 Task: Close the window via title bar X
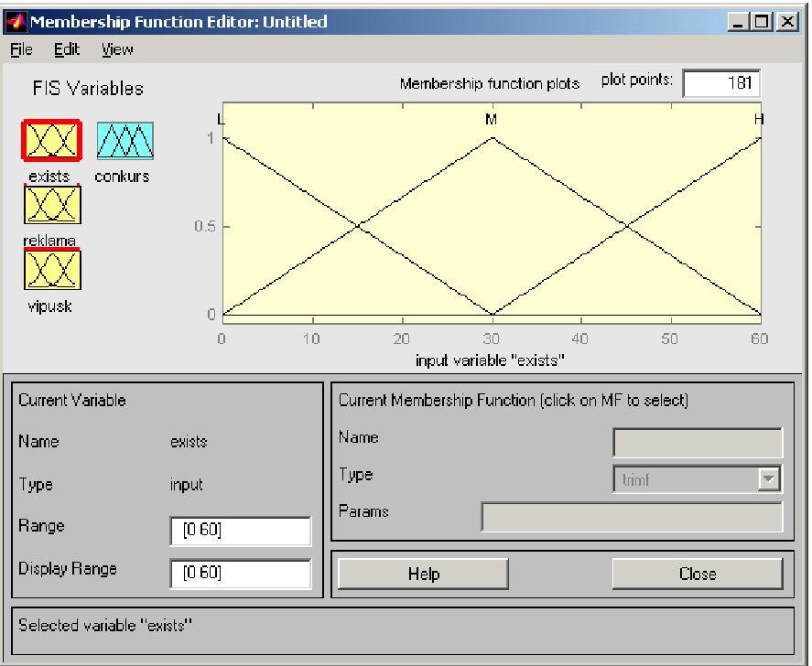(x=787, y=22)
